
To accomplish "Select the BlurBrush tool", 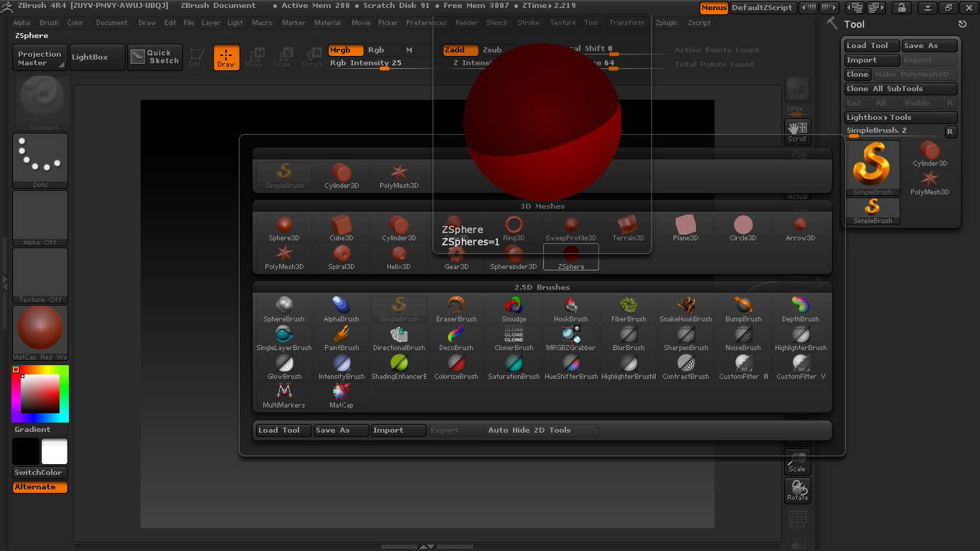I will [628, 339].
